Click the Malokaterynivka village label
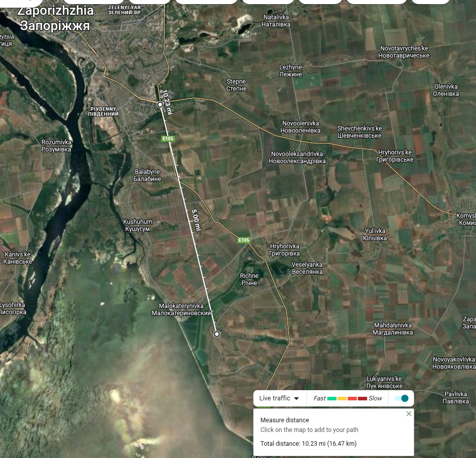476x458 pixels. pyautogui.click(x=181, y=309)
